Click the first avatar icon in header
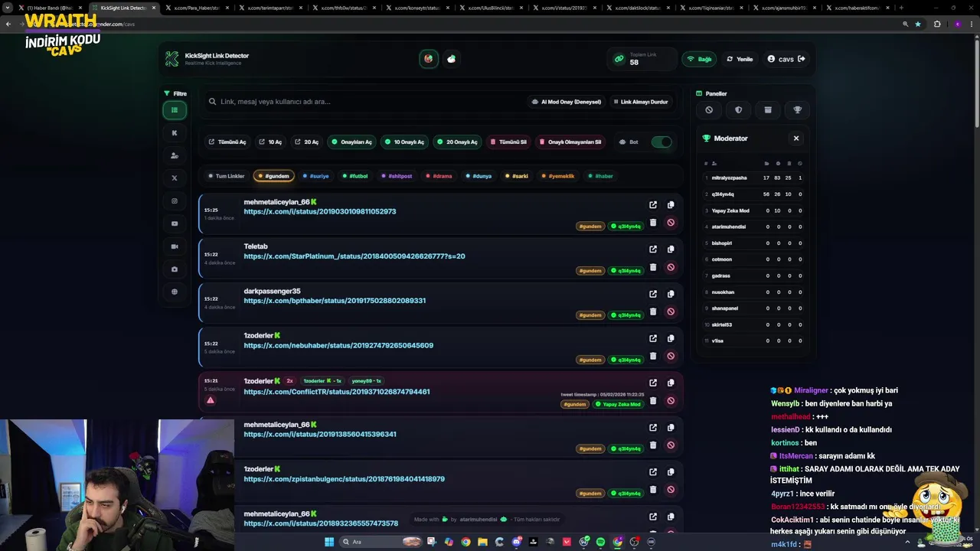The height and width of the screenshot is (551, 980). point(429,59)
